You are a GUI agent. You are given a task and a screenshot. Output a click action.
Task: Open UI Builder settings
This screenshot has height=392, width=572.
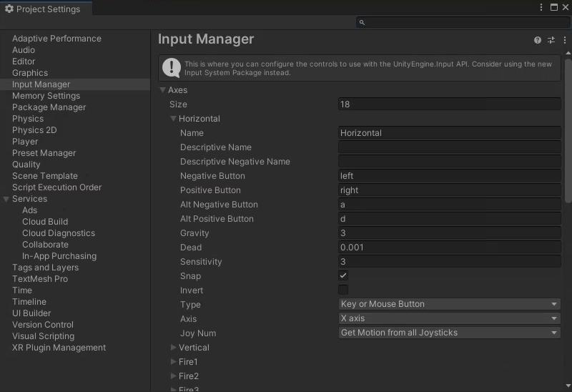coord(31,313)
